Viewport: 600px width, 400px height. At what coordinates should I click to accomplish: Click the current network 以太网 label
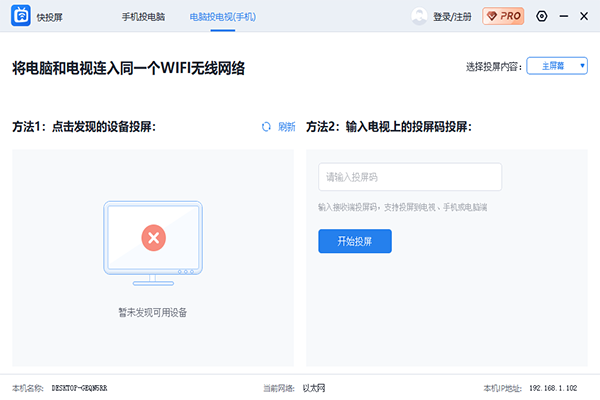click(x=315, y=387)
